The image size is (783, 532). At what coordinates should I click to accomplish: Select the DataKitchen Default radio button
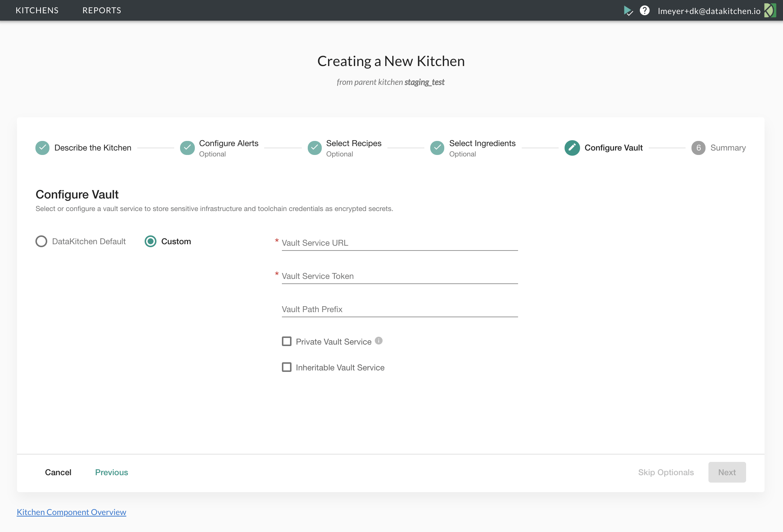tap(41, 241)
